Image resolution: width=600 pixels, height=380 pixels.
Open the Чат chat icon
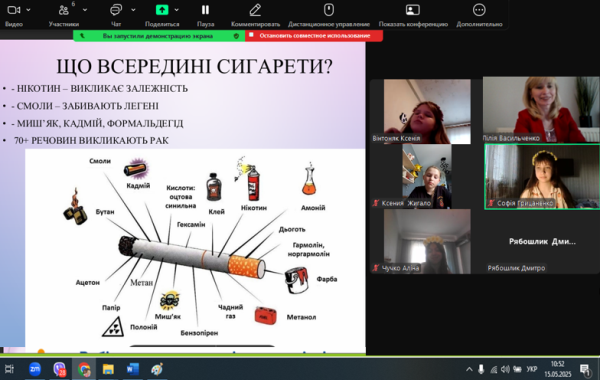116,10
